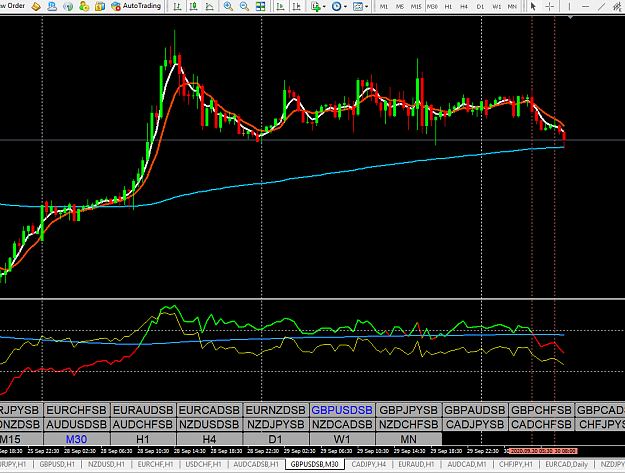Open the Data Window icon

click(x=52, y=6)
